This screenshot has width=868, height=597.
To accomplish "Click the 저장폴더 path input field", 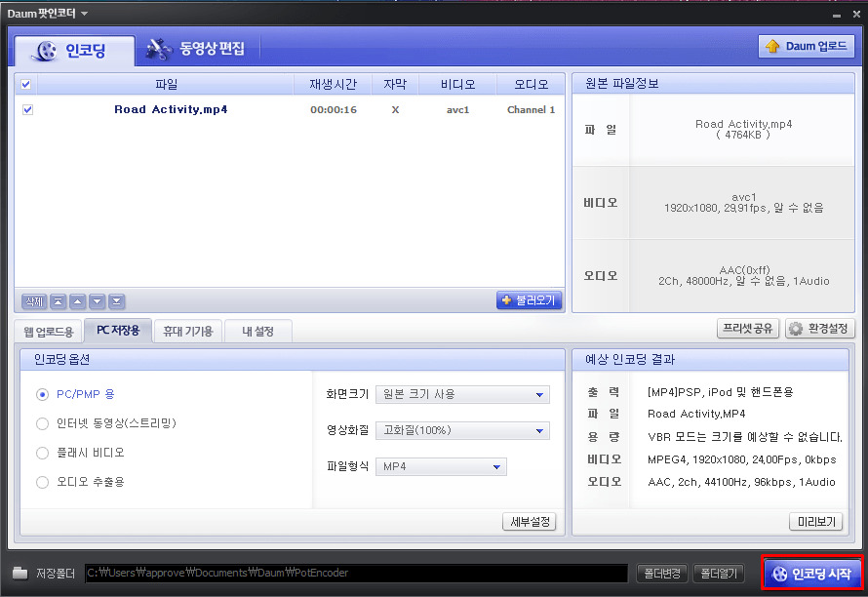I will coord(357,574).
